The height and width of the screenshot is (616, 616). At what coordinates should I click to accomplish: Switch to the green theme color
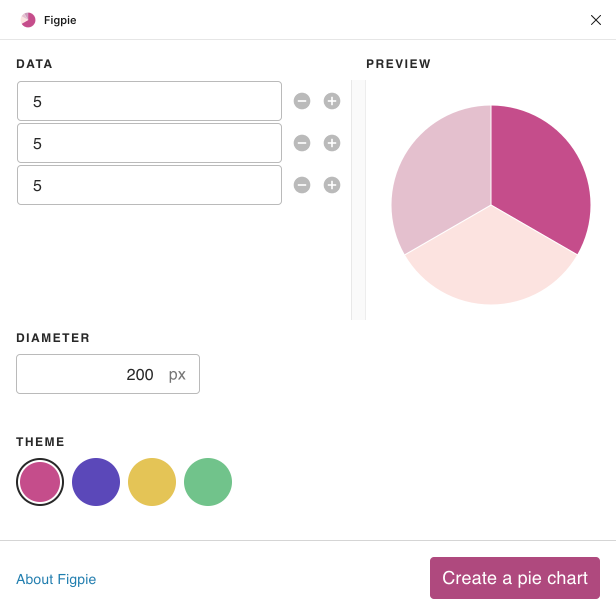point(208,482)
